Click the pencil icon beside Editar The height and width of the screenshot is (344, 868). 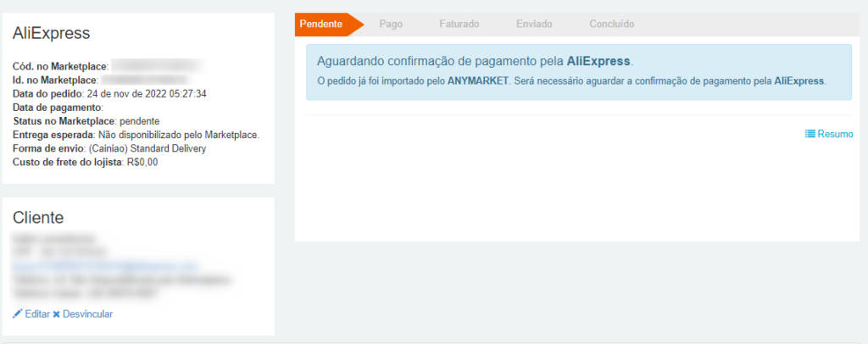(x=18, y=313)
